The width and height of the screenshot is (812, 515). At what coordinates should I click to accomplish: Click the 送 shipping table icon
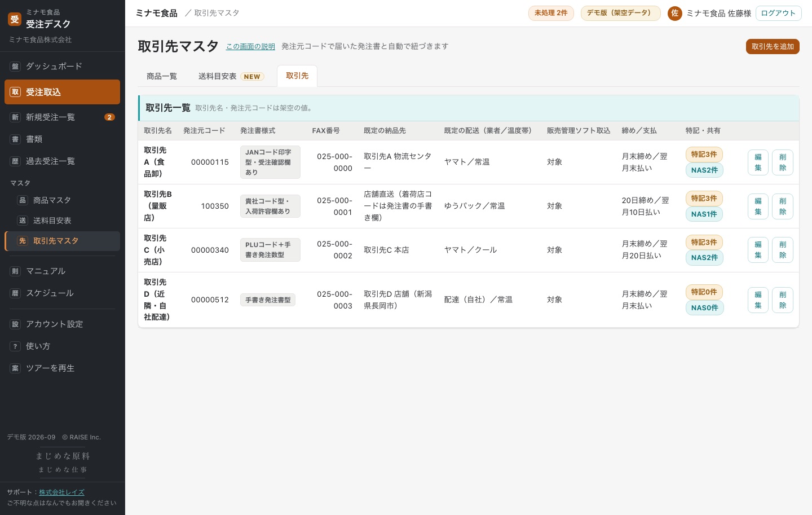tap(23, 221)
